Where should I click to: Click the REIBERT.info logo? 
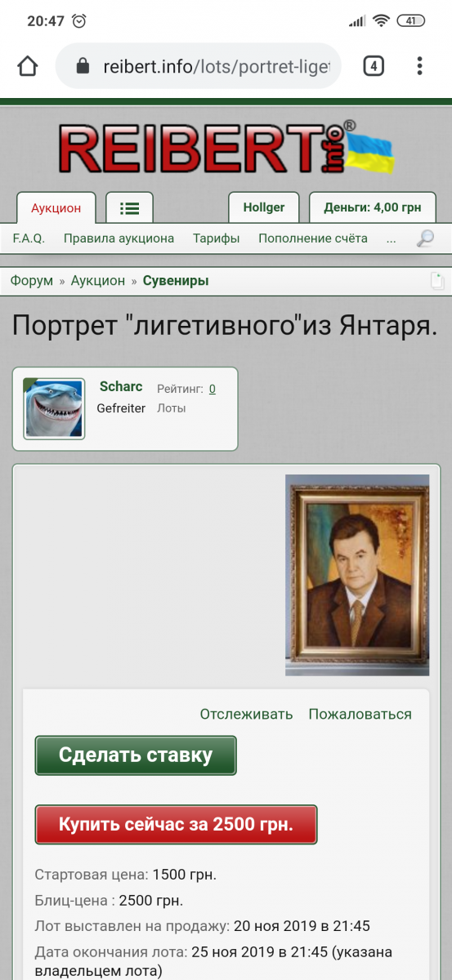click(x=226, y=149)
